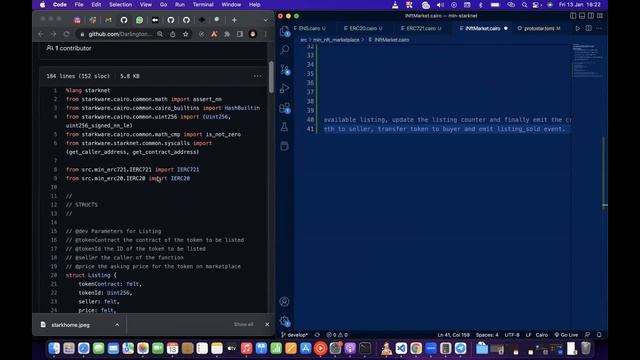The height and width of the screenshot is (360, 640).
Task: Click the github.com address bar
Action: 120,34
